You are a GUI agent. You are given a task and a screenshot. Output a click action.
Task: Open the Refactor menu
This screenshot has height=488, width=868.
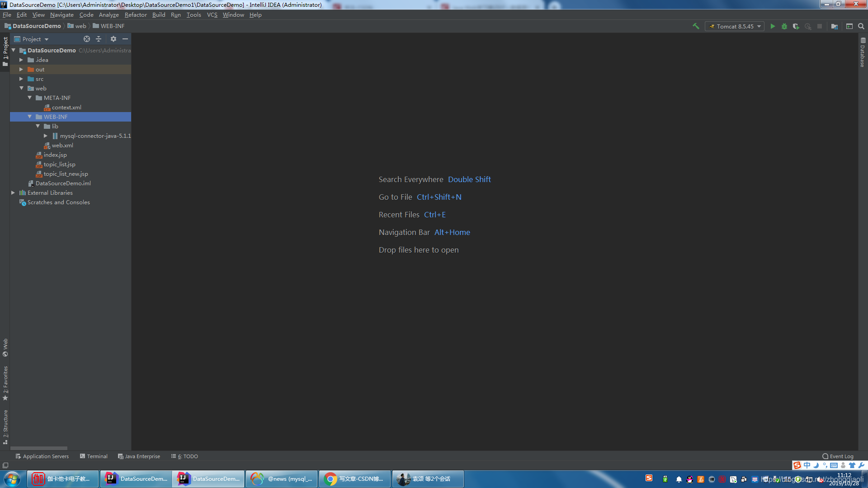tap(136, 15)
